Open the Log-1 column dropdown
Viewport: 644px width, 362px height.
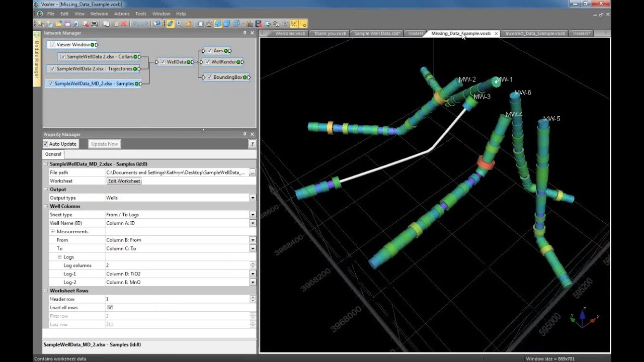coord(253,274)
